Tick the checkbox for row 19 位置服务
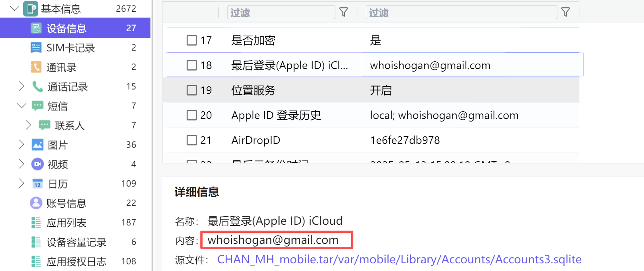Image resolution: width=644 pixels, height=271 pixels. click(x=192, y=90)
